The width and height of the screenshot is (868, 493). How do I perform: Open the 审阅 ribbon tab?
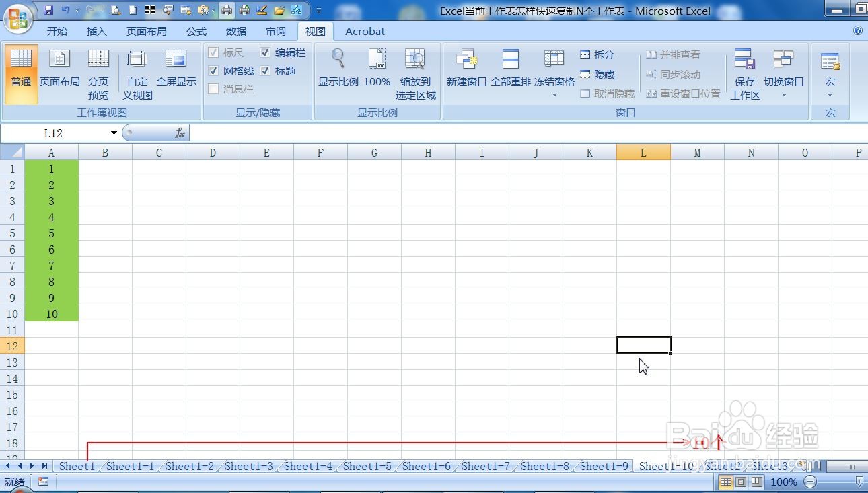tap(276, 31)
